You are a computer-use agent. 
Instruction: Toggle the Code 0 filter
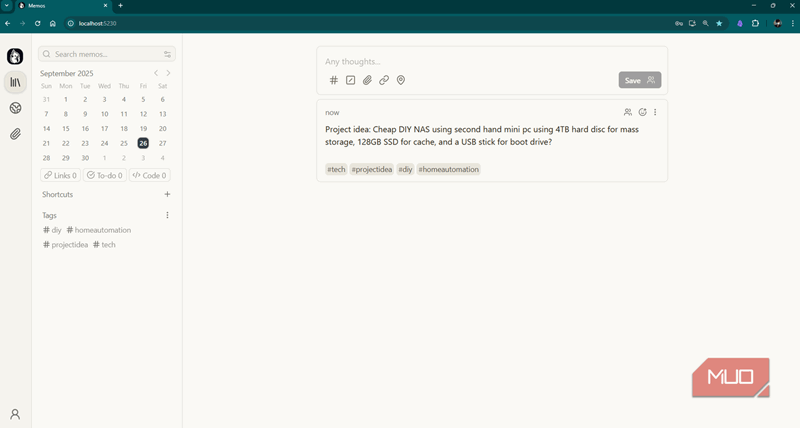pos(149,175)
